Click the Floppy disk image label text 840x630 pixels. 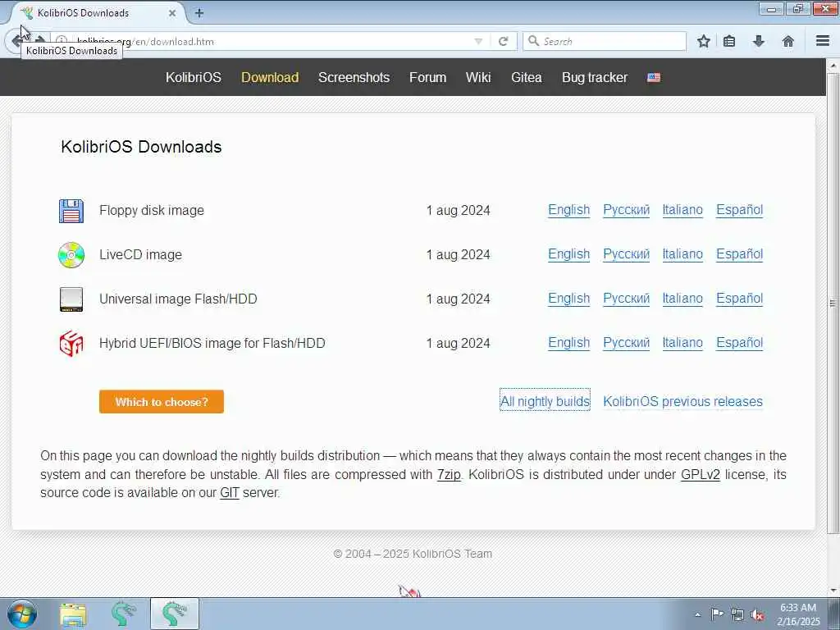pos(152,211)
